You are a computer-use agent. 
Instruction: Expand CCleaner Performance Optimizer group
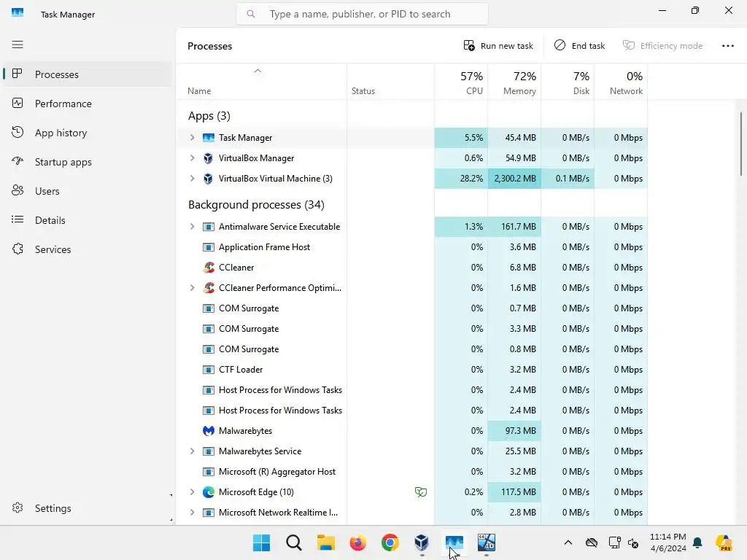click(192, 287)
